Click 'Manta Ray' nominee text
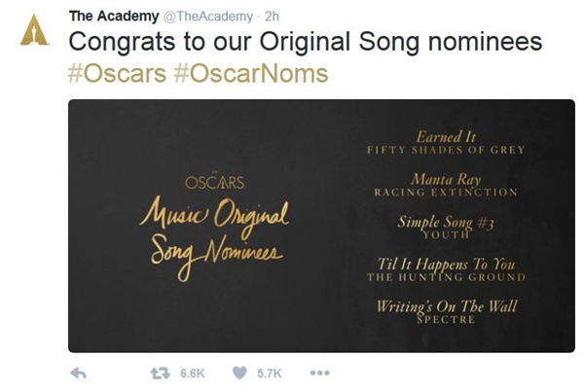 [x=446, y=179]
